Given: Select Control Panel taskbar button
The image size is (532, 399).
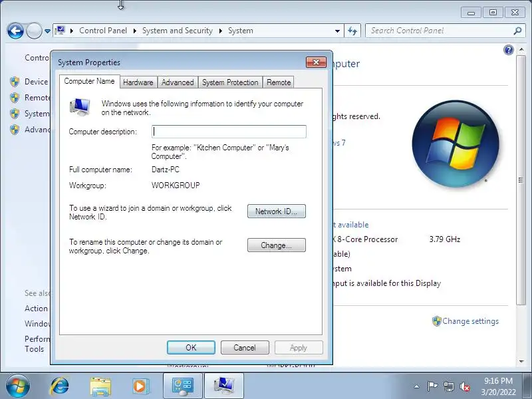Looking at the screenshot, I should click(x=182, y=386).
